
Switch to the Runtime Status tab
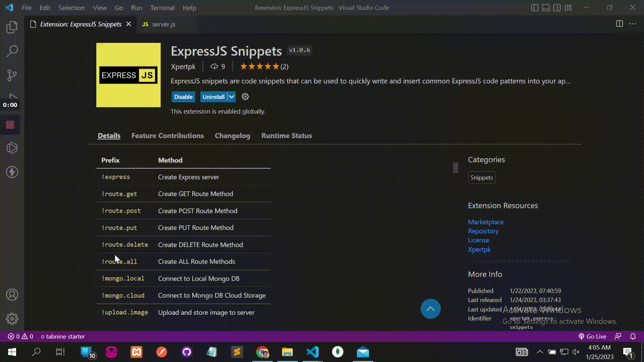pyautogui.click(x=287, y=136)
